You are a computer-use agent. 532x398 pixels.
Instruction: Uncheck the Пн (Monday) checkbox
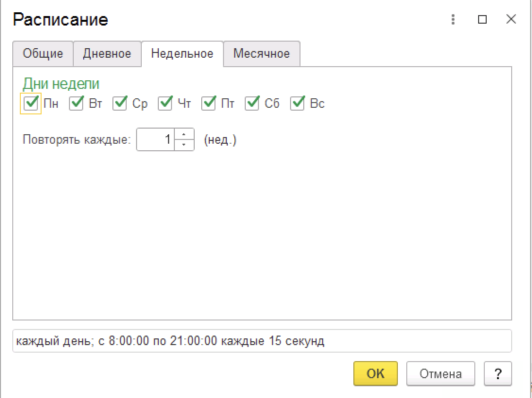click(x=30, y=104)
